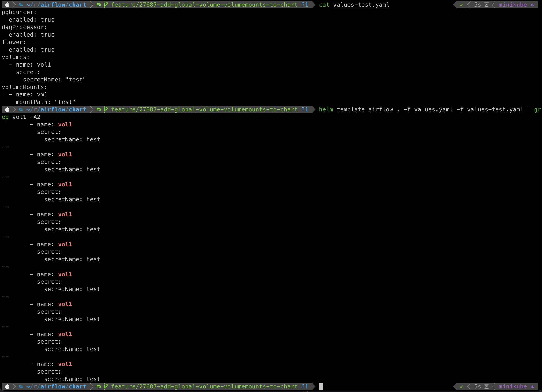Click the underlined values-test.yaml after the cat command

click(361, 5)
